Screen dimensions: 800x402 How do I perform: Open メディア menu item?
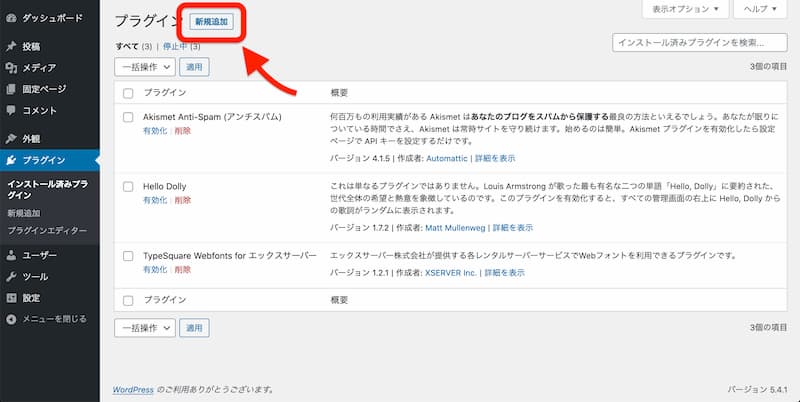tap(39, 67)
